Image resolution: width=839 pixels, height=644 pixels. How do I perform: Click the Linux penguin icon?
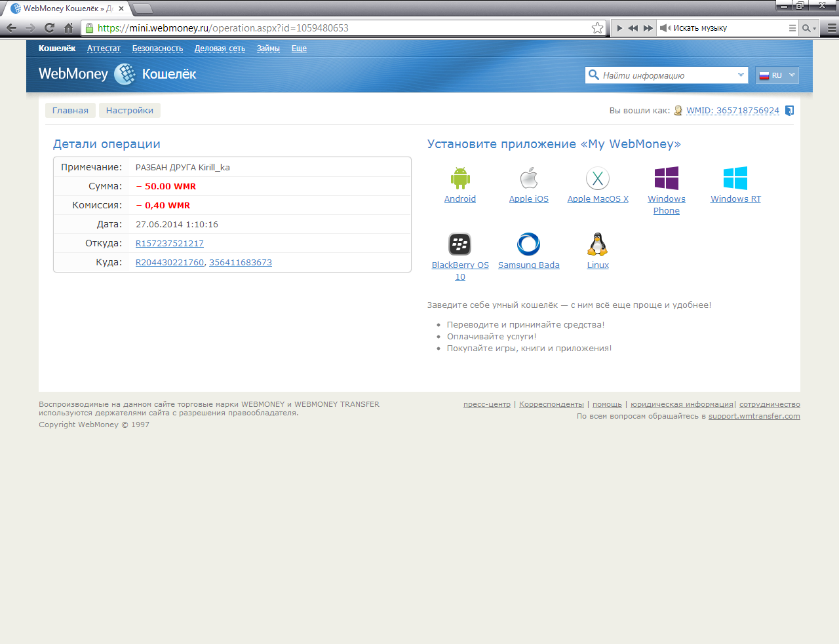pos(598,244)
